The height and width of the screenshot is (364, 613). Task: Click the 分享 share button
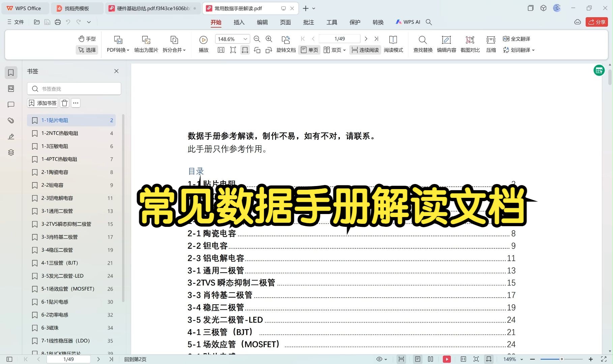coord(596,22)
